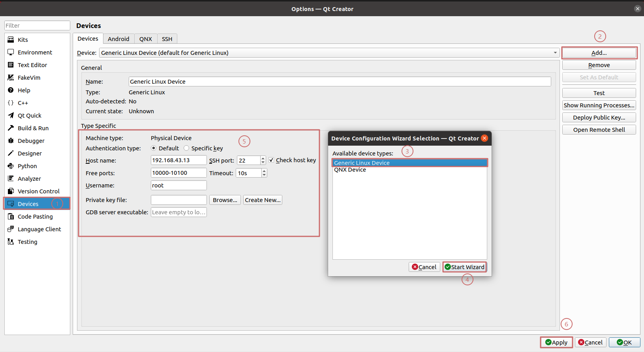The width and height of the screenshot is (644, 352).
Task: Select Specific key authentication radio button
Action: pos(186,148)
